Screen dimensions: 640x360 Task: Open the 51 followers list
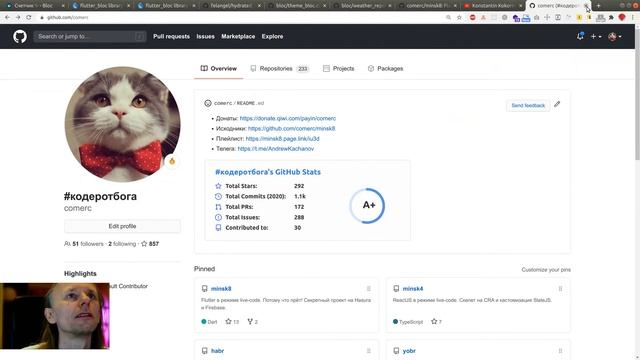pyautogui.click(x=84, y=244)
